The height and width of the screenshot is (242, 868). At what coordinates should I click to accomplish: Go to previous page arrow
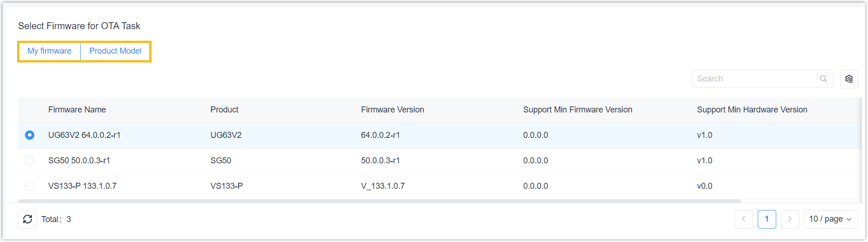tap(743, 219)
